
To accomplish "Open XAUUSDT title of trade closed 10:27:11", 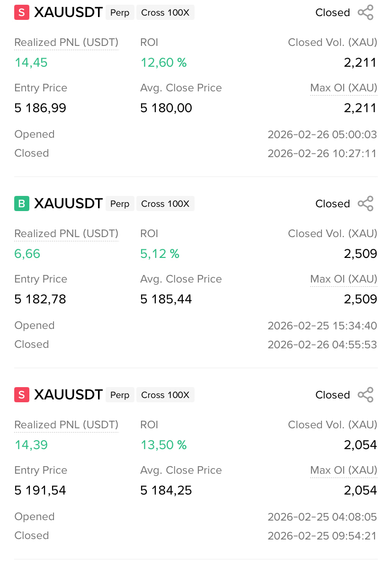I will [68, 13].
